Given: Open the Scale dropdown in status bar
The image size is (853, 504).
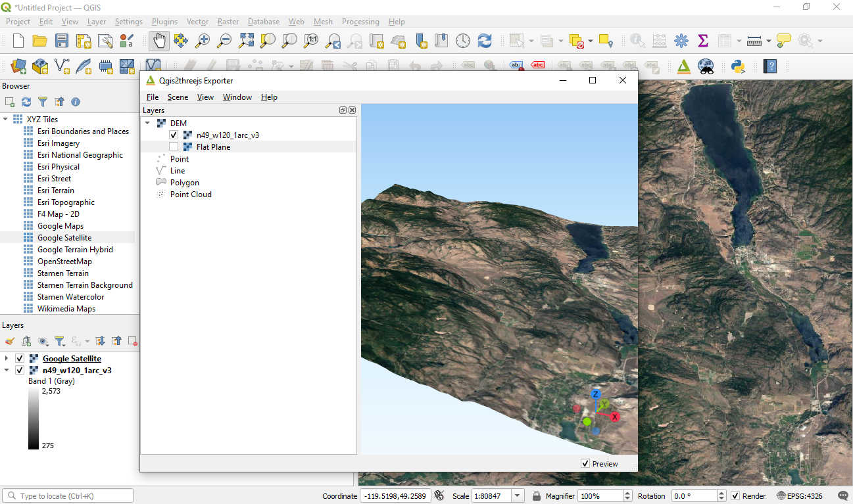Looking at the screenshot, I should tap(518, 496).
